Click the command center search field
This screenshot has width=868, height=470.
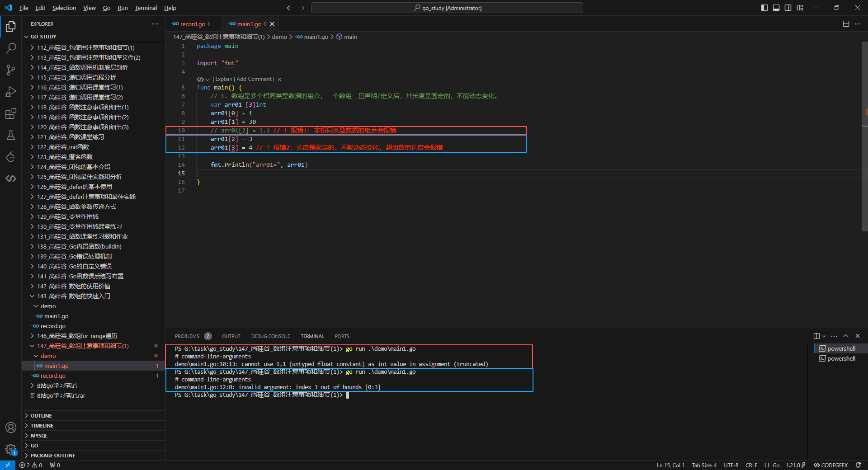pos(447,8)
